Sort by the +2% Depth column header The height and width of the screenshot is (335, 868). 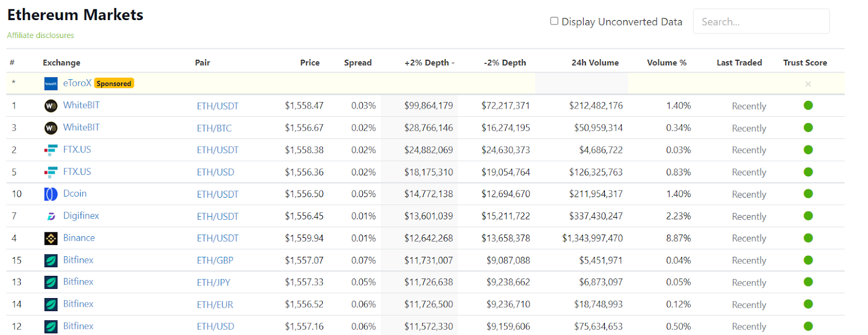[429, 62]
